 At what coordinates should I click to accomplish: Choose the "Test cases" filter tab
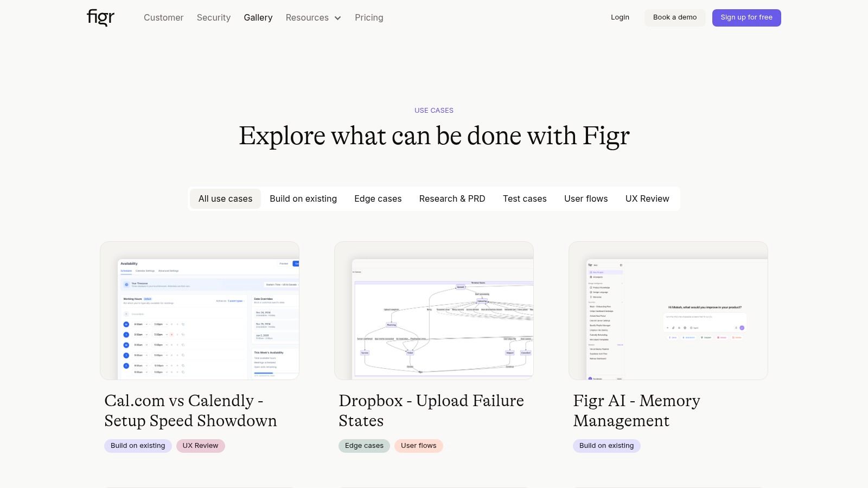point(525,198)
